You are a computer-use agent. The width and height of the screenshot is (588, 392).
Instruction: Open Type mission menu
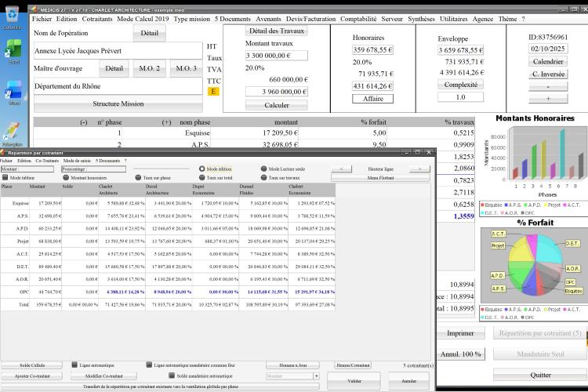pos(191,19)
